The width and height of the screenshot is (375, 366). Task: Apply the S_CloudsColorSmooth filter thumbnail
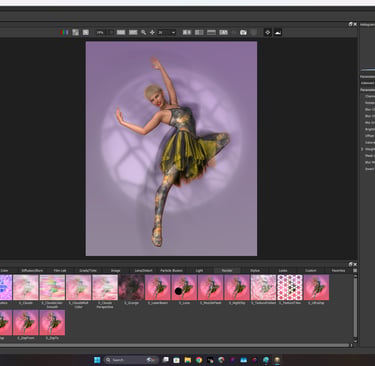click(52, 287)
